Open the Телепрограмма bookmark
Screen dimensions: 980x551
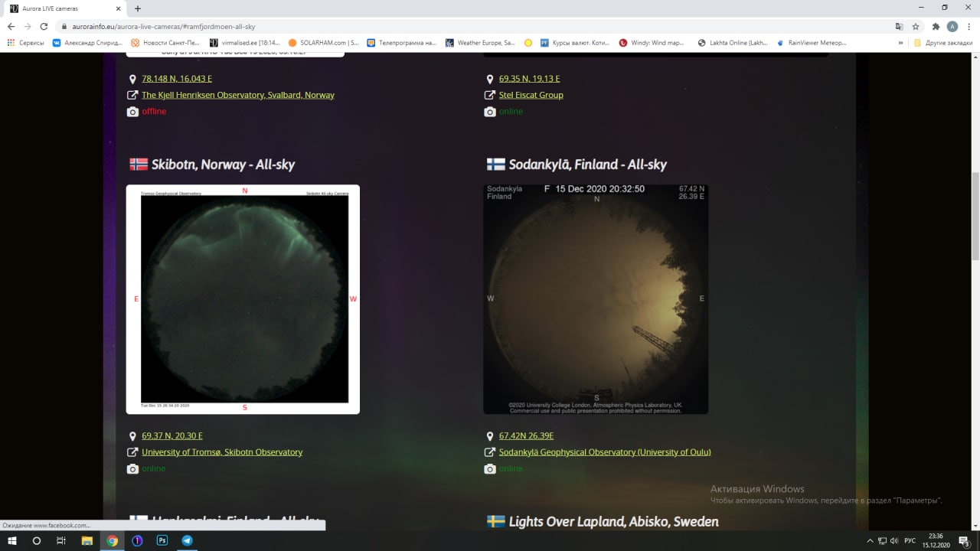pos(402,43)
